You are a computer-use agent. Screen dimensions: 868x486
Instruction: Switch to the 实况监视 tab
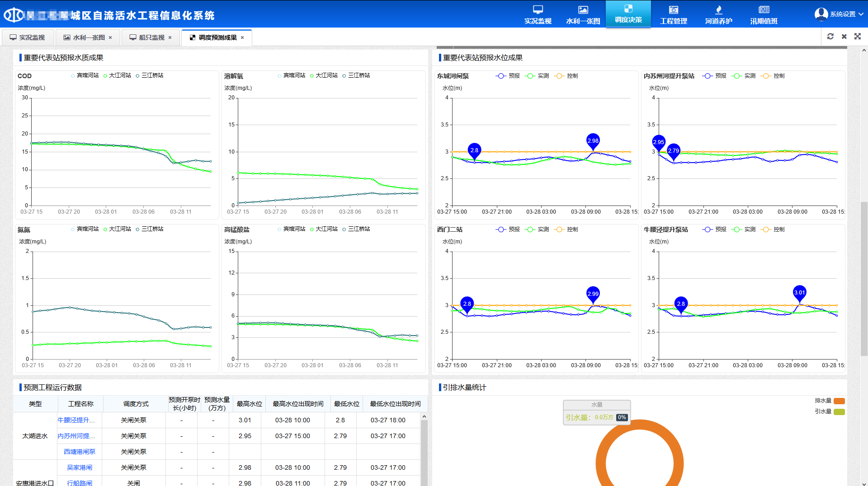click(x=28, y=37)
